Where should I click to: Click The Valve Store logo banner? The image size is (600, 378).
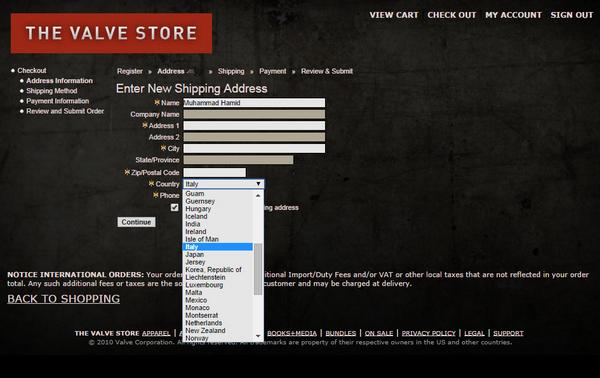(111, 33)
